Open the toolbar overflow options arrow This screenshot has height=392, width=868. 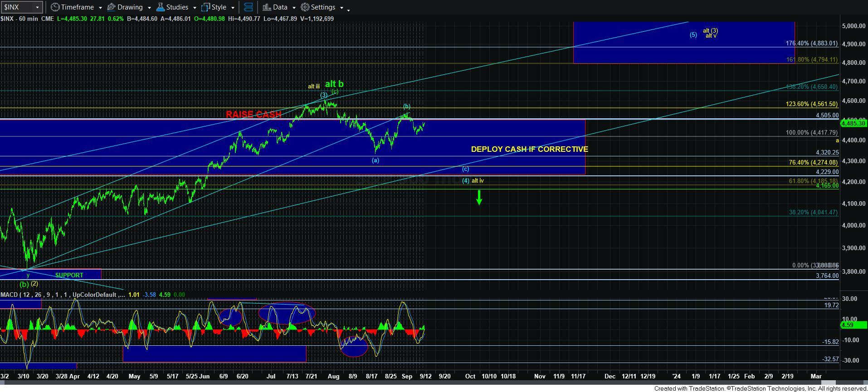coord(348,10)
